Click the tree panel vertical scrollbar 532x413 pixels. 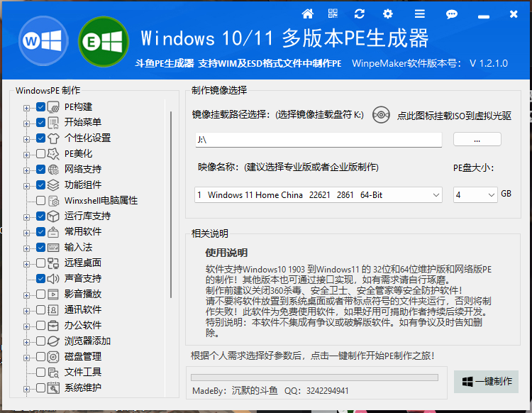(x=171, y=204)
